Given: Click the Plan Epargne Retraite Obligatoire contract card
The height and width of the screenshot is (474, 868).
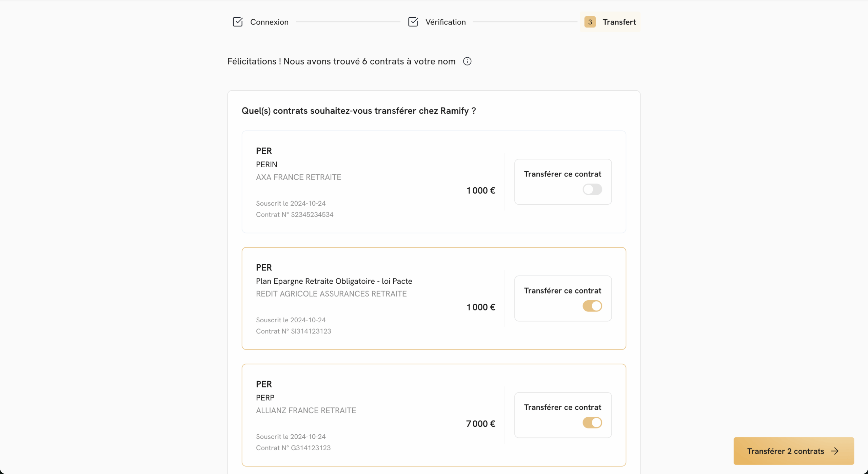Looking at the screenshot, I should [x=373, y=299].
